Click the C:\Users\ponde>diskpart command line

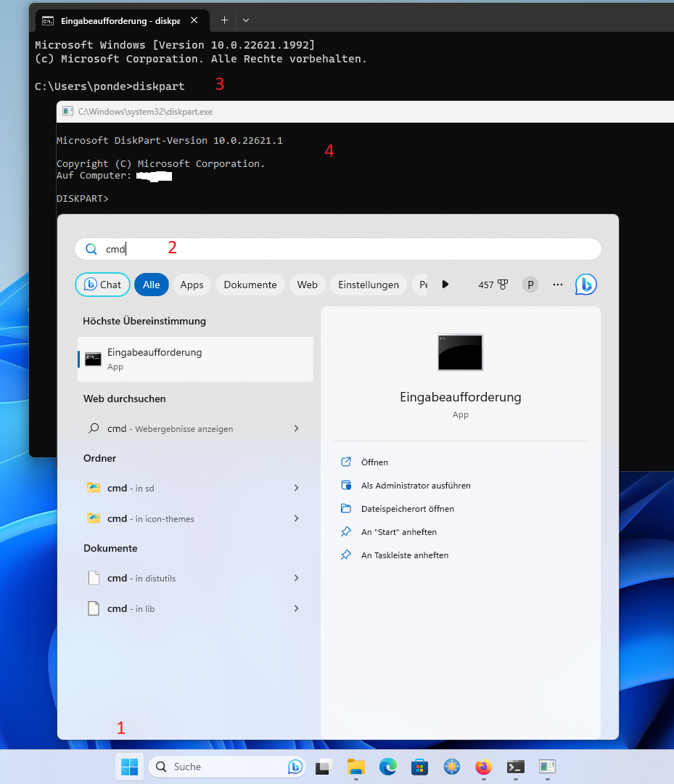pos(110,86)
